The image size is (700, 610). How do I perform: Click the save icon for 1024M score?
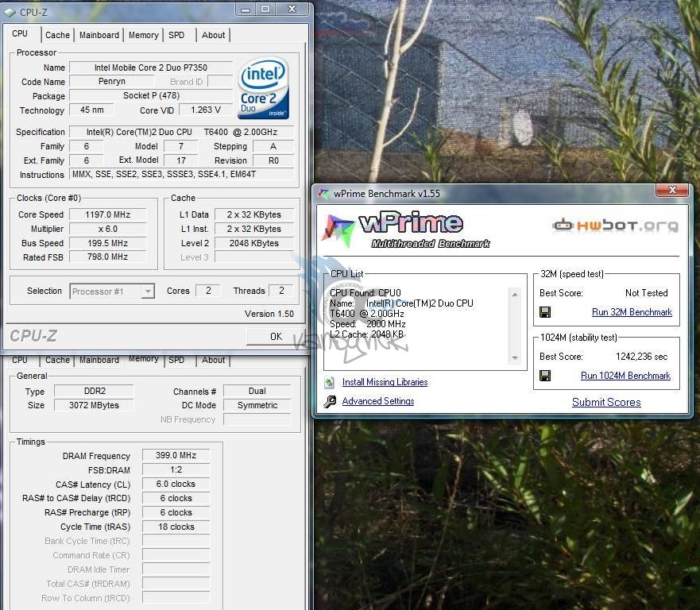tap(544, 376)
